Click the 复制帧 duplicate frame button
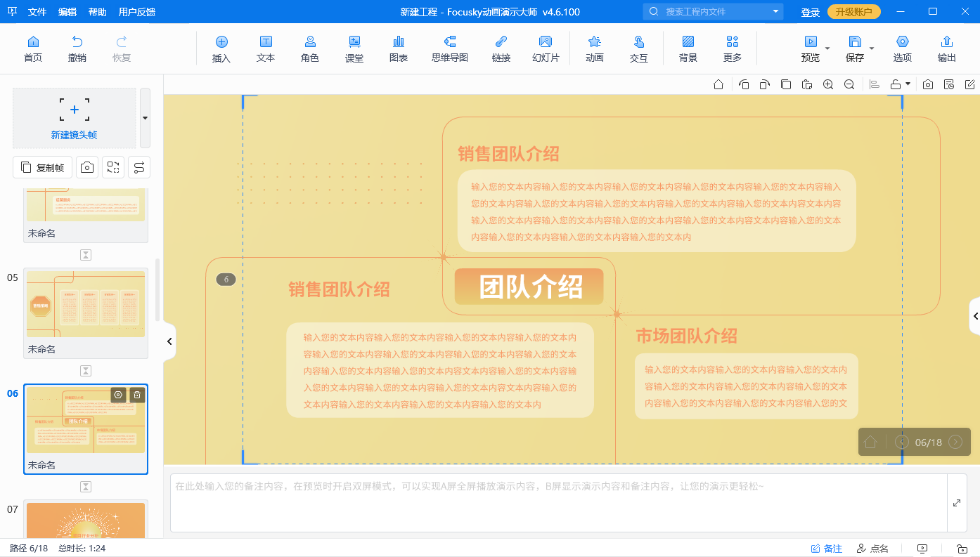 click(x=42, y=167)
